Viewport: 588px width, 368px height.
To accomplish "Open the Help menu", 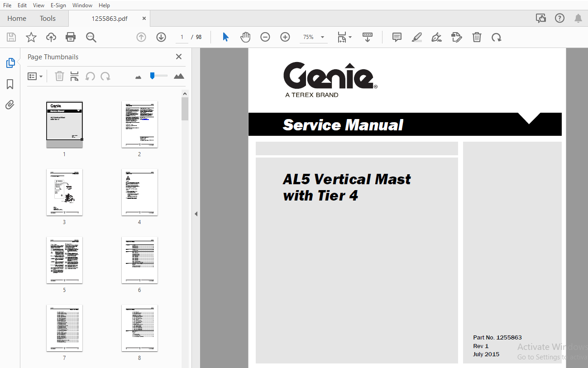I will click(104, 5).
